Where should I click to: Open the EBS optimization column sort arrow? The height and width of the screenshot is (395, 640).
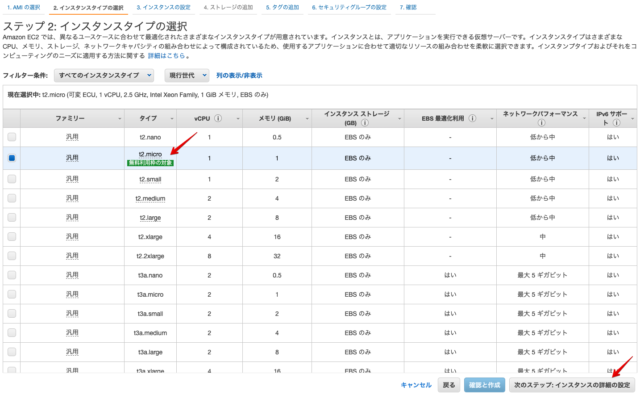click(492, 119)
